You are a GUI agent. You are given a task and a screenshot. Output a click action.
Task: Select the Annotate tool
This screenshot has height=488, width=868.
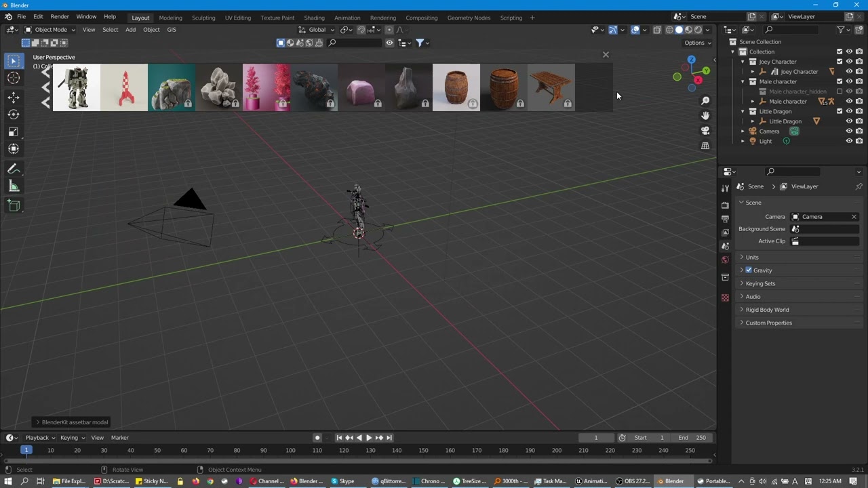pyautogui.click(x=14, y=169)
